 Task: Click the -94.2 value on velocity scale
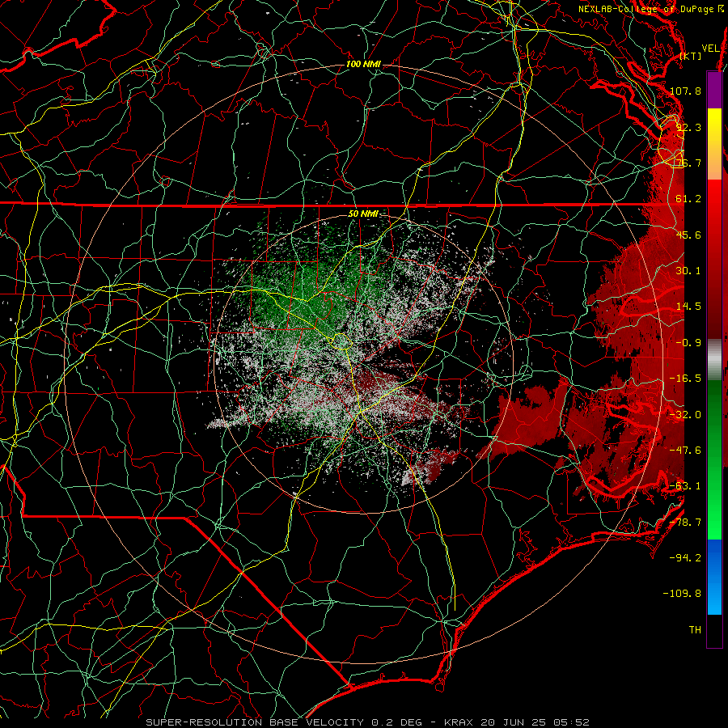point(685,558)
